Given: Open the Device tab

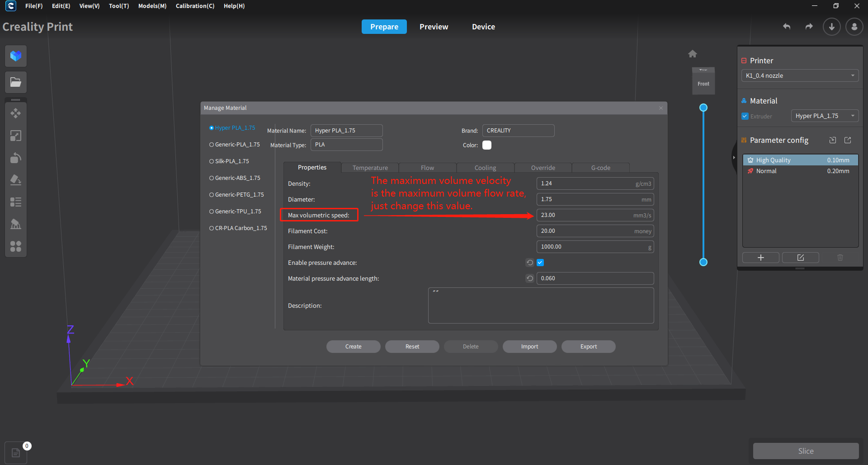Looking at the screenshot, I should [x=483, y=27].
